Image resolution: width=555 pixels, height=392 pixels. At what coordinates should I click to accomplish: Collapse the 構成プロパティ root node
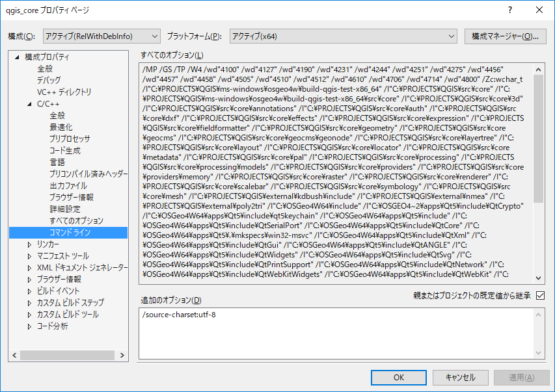coord(17,57)
